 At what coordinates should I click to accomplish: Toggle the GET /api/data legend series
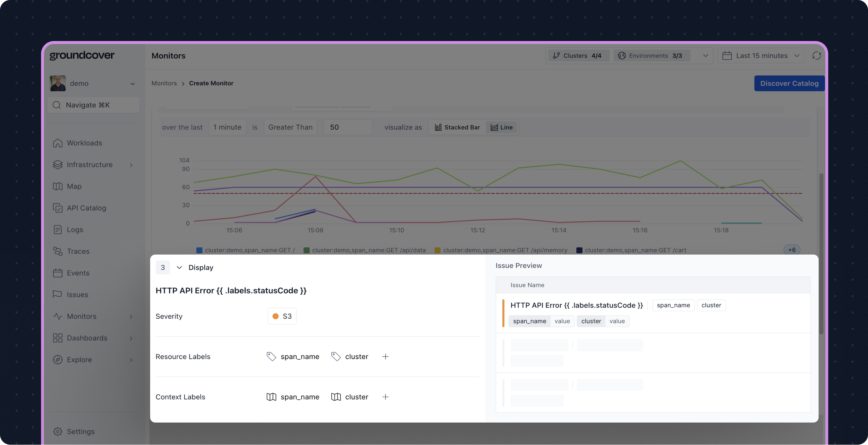pos(368,250)
